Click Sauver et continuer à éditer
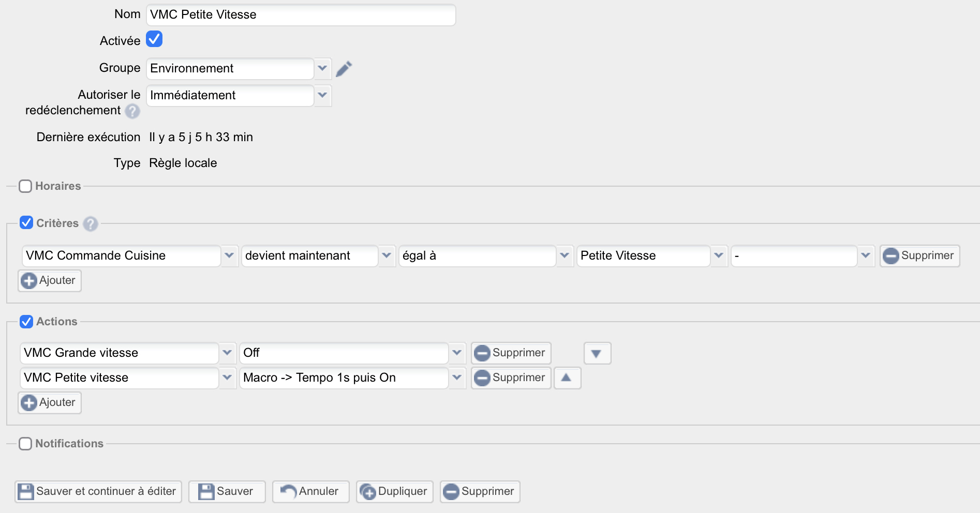The height and width of the screenshot is (513, 980). [x=98, y=492]
